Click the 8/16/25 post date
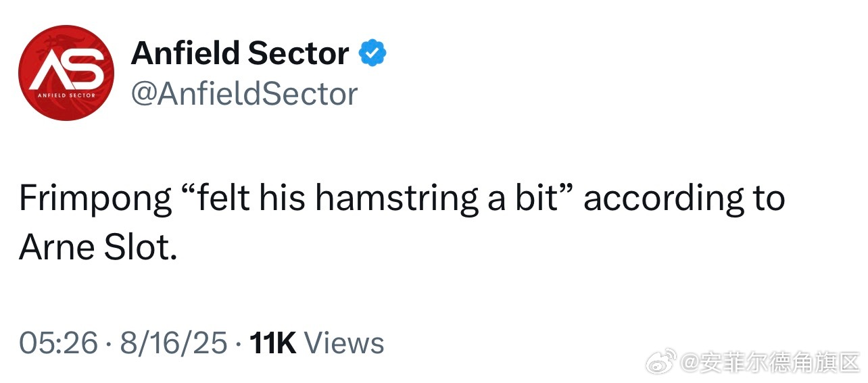This screenshot has width=868, height=383. [174, 344]
